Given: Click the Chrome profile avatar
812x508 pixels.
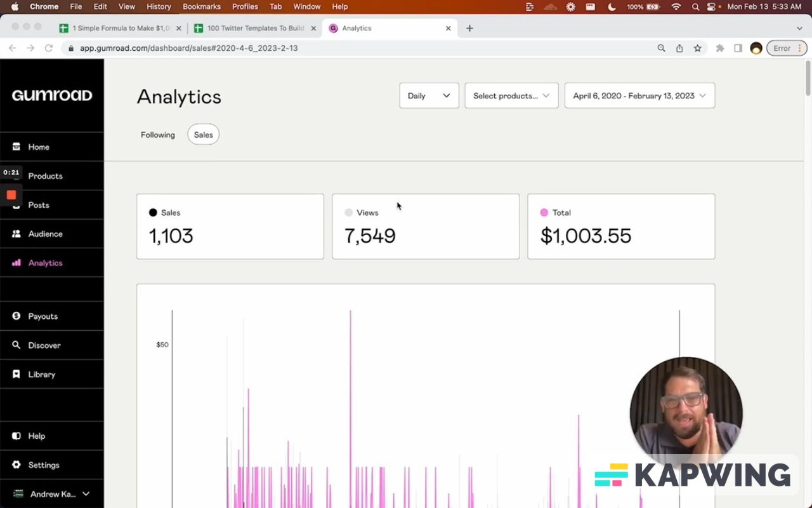Looking at the screenshot, I should (x=756, y=48).
